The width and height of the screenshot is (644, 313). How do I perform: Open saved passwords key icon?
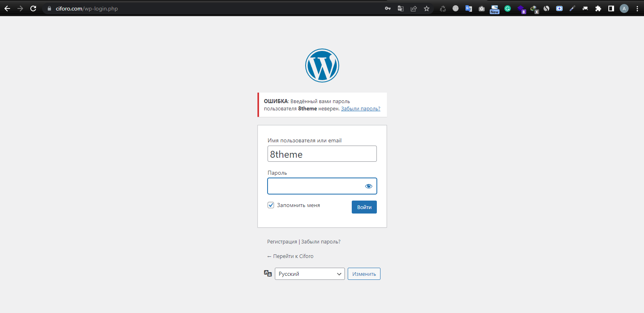click(388, 8)
